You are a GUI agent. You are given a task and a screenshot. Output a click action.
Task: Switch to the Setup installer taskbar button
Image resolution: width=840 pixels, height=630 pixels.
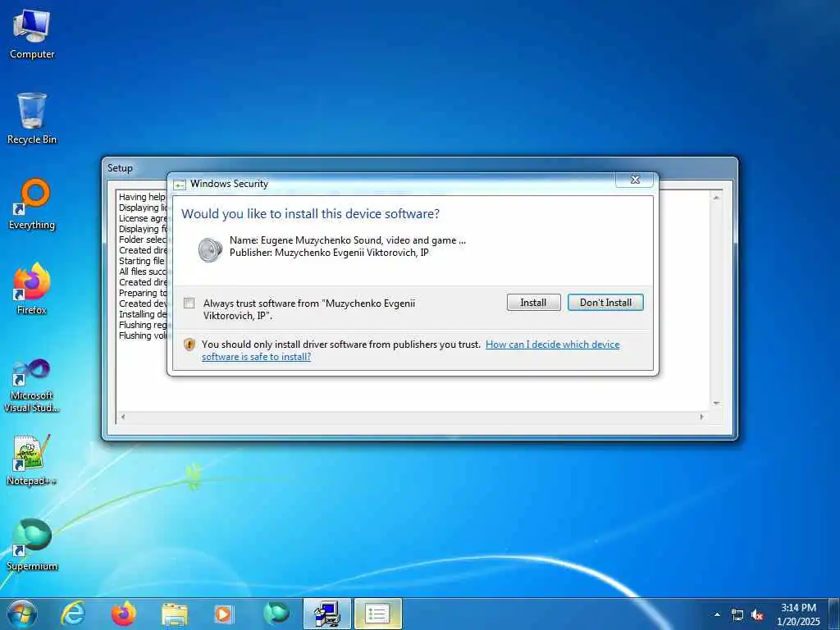[327, 614]
